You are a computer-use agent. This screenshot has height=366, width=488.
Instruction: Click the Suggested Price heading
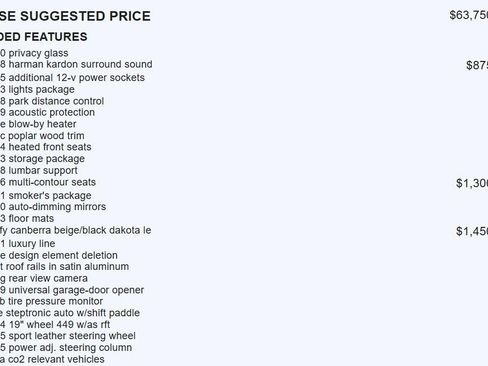coord(75,16)
